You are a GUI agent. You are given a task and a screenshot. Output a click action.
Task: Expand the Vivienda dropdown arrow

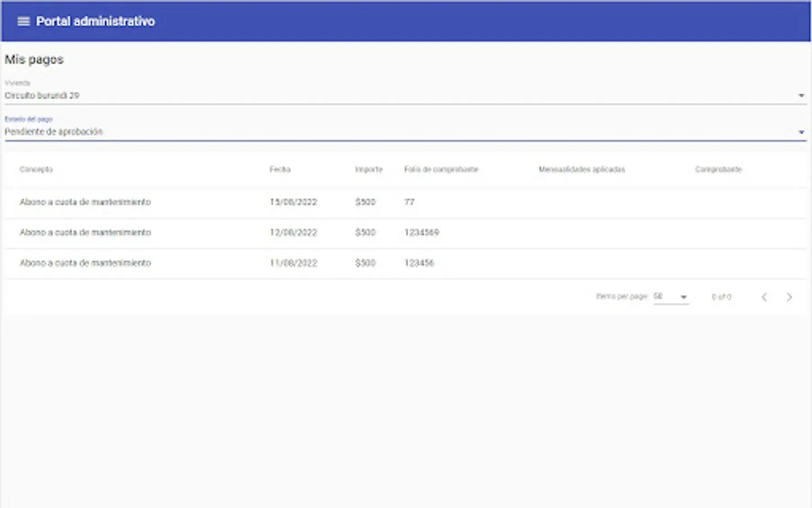point(801,96)
